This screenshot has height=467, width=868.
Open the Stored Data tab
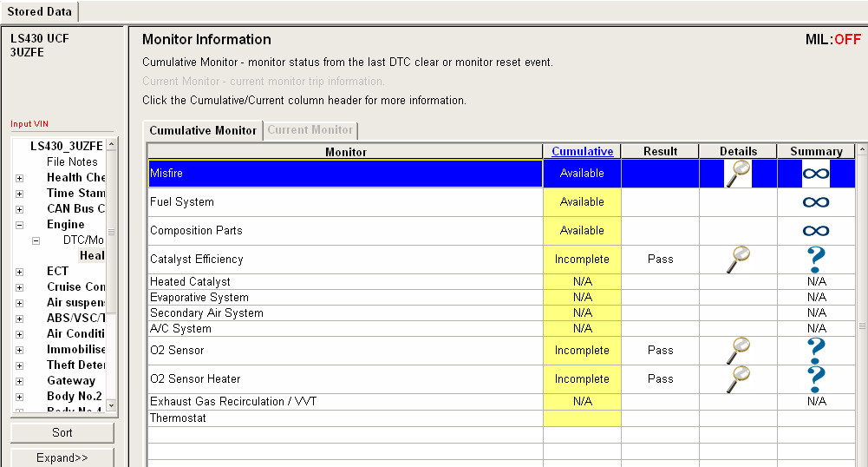pyautogui.click(x=39, y=11)
